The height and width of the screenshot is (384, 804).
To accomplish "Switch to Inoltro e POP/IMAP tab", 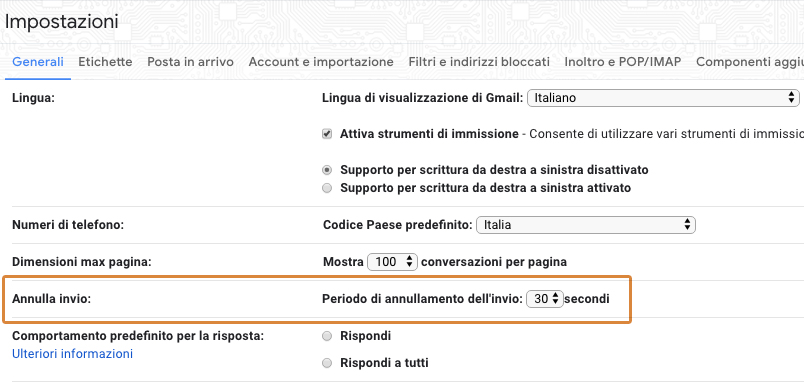I will pos(622,62).
